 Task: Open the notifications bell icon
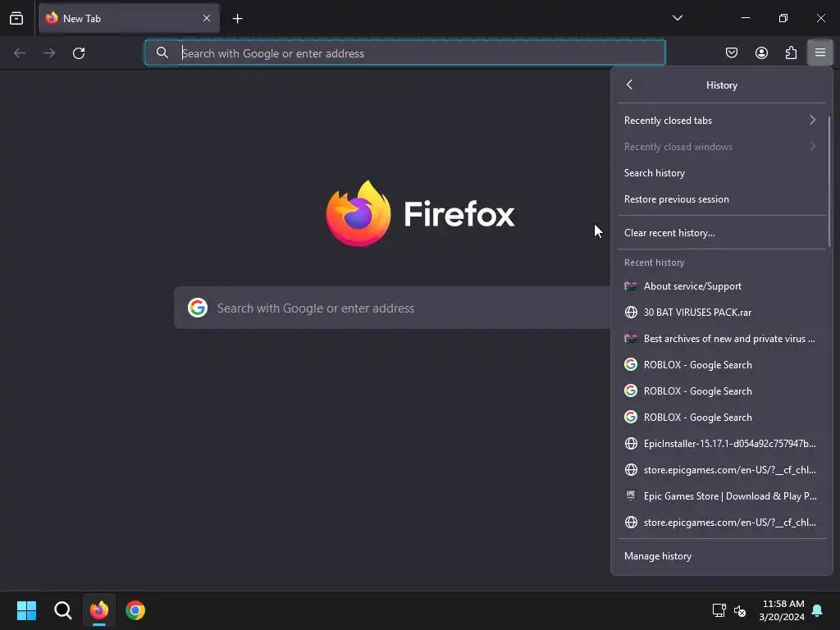818,610
